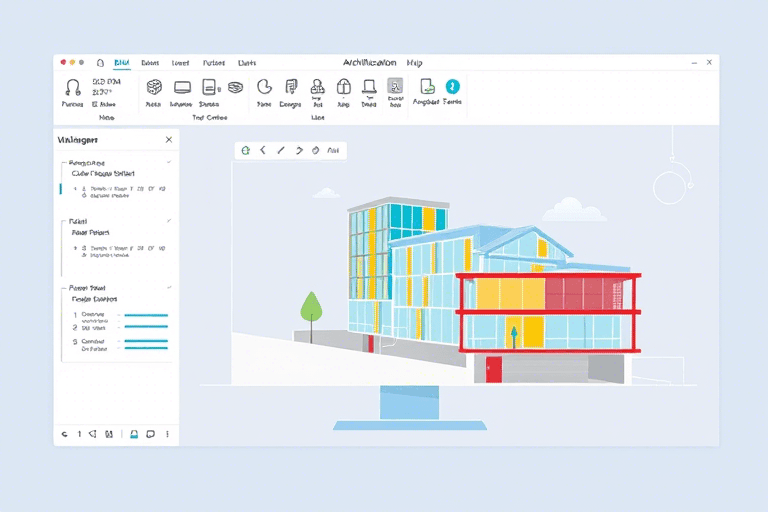This screenshot has width=768, height=512.
Task: Open the stacked layers tool in the ribbon
Action: pos(235,87)
